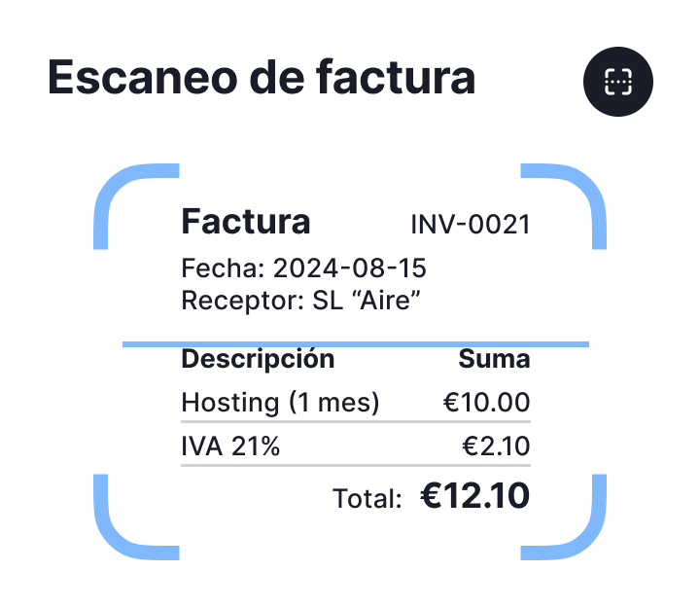The width and height of the screenshot is (700, 607).
Task: Select the "Factura" heading
Action: [246, 222]
